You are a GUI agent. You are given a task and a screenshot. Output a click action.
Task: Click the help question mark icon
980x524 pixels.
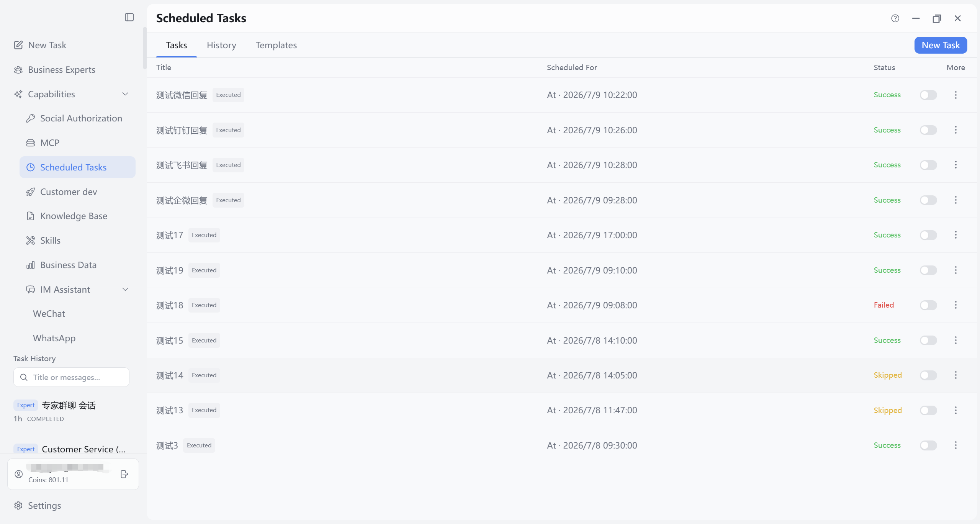[895, 18]
